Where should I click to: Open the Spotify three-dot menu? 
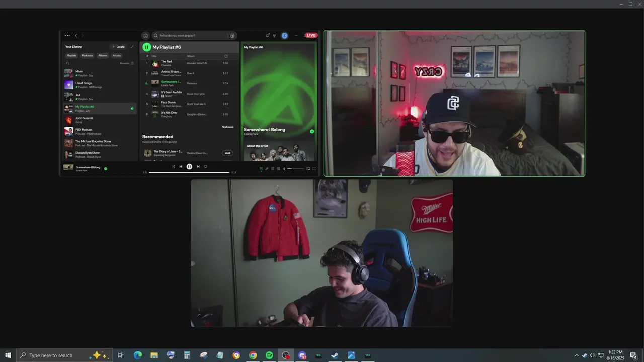tap(67, 36)
